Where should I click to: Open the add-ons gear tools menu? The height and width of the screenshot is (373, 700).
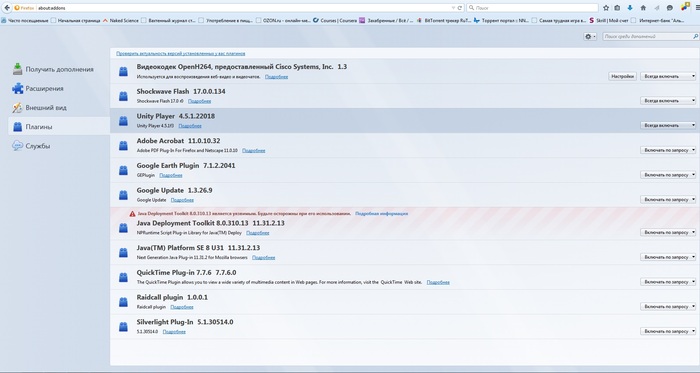coord(590,37)
